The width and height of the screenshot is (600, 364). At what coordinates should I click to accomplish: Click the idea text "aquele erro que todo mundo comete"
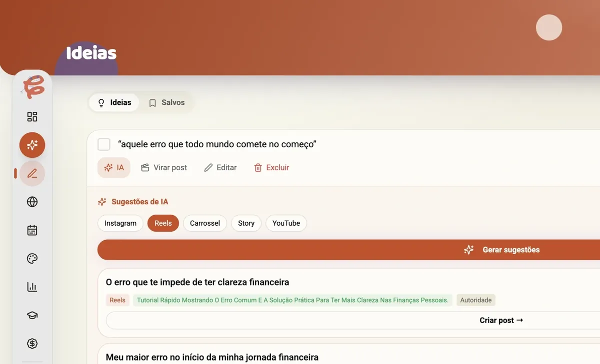click(217, 144)
